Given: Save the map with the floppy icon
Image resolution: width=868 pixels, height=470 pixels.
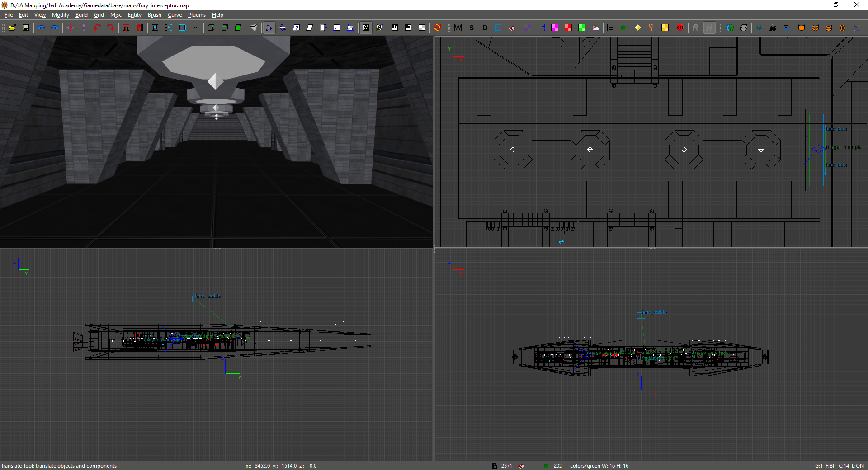Looking at the screenshot, I should tap(26, 28).
